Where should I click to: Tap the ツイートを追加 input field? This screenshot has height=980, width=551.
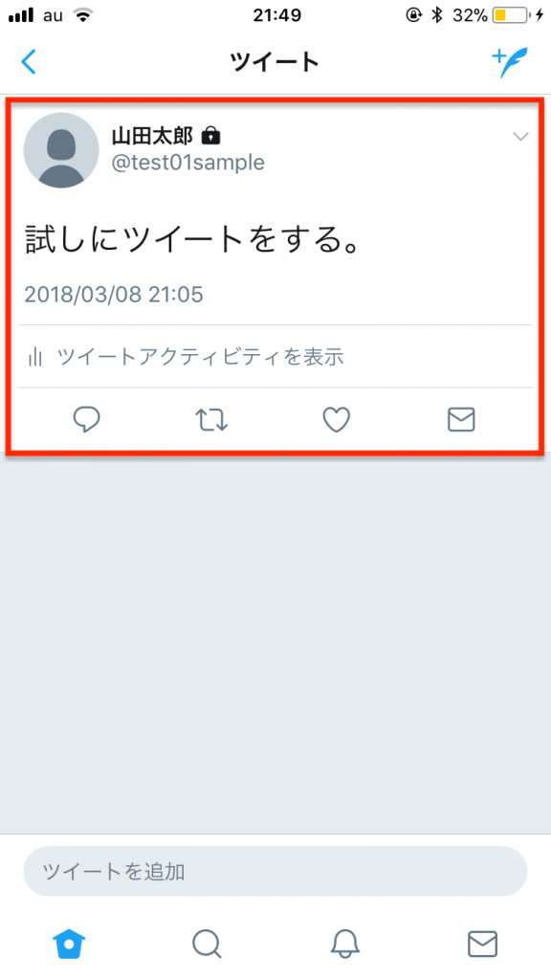coord(275,871)
